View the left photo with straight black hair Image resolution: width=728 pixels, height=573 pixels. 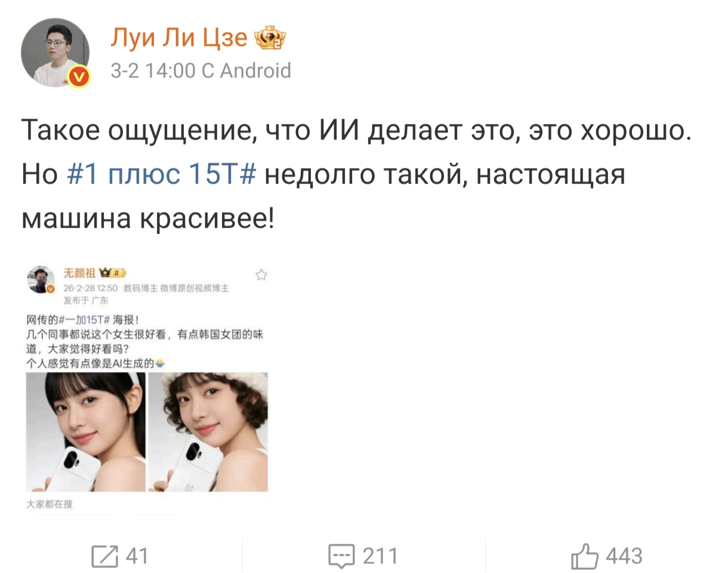[x=85, y=432]
